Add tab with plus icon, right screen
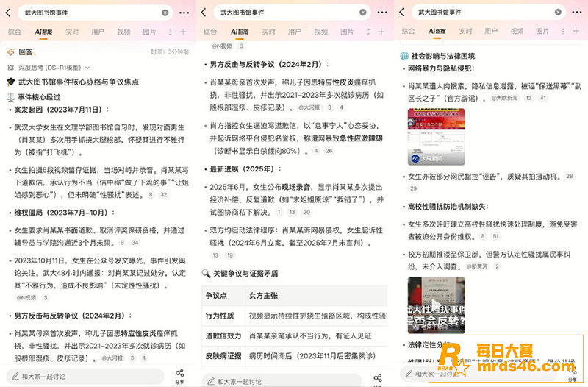 pos(576,31)
